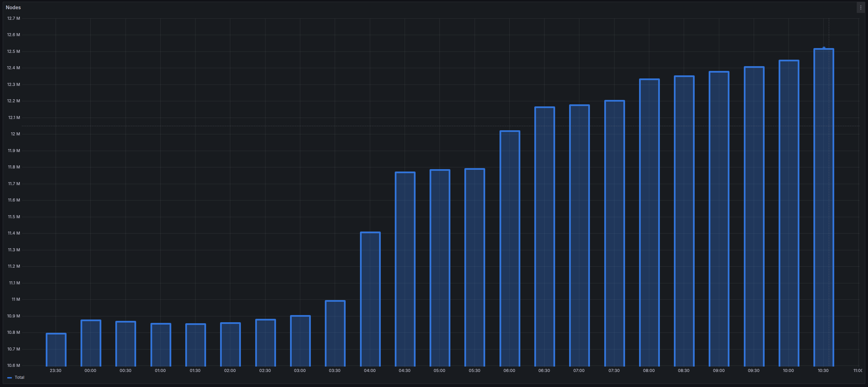Click the bar at 04:30
The height and width of the screenshot is (387, 868).
405,269
